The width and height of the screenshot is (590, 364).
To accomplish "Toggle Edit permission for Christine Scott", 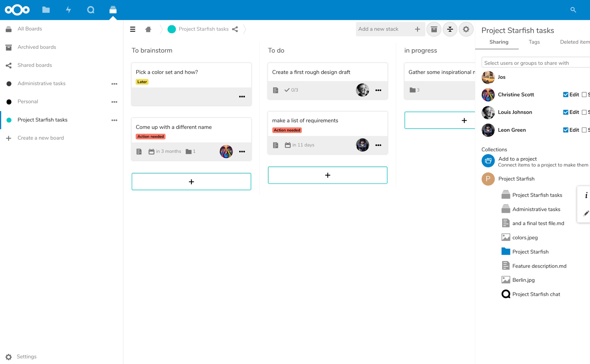I will [564, 94].
